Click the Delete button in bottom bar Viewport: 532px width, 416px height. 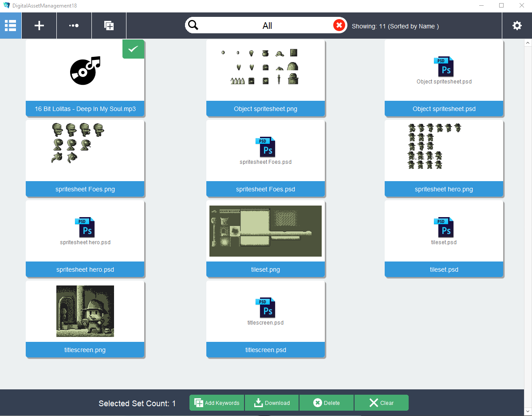(327, 403)
